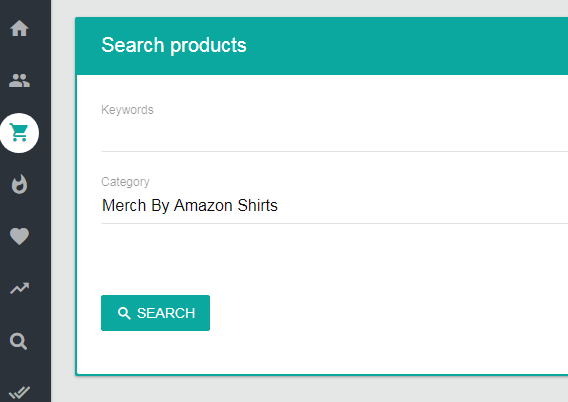
Task: Open favorites via the heart icon
Action: [x=19, y=236]
